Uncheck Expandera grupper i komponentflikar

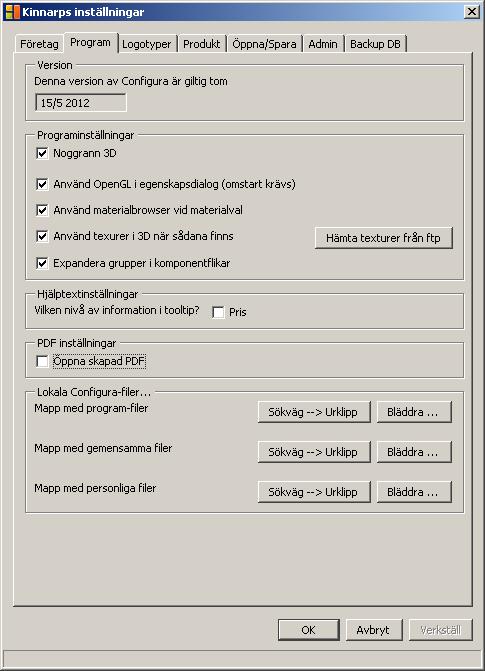pyautogui.click(x=42, y=263)
